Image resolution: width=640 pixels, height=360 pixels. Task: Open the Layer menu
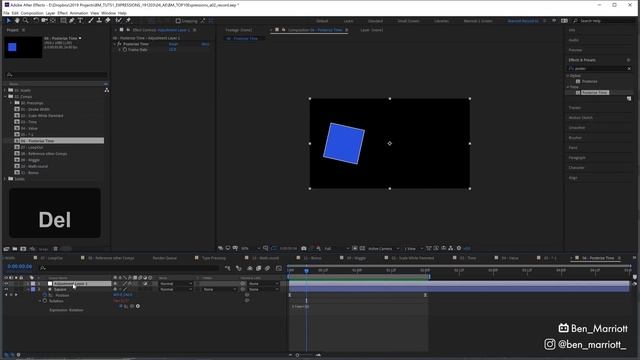click(x=50, y=13)
